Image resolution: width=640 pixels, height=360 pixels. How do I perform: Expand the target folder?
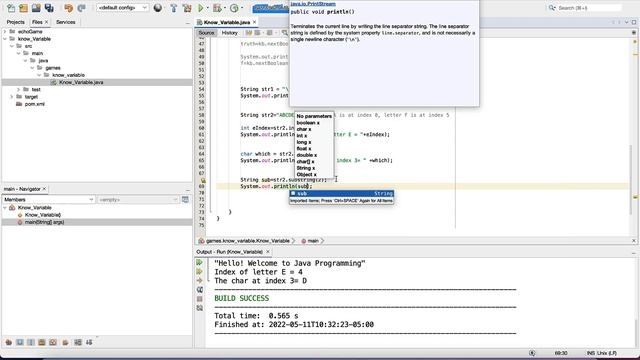[x=12, y=97]
